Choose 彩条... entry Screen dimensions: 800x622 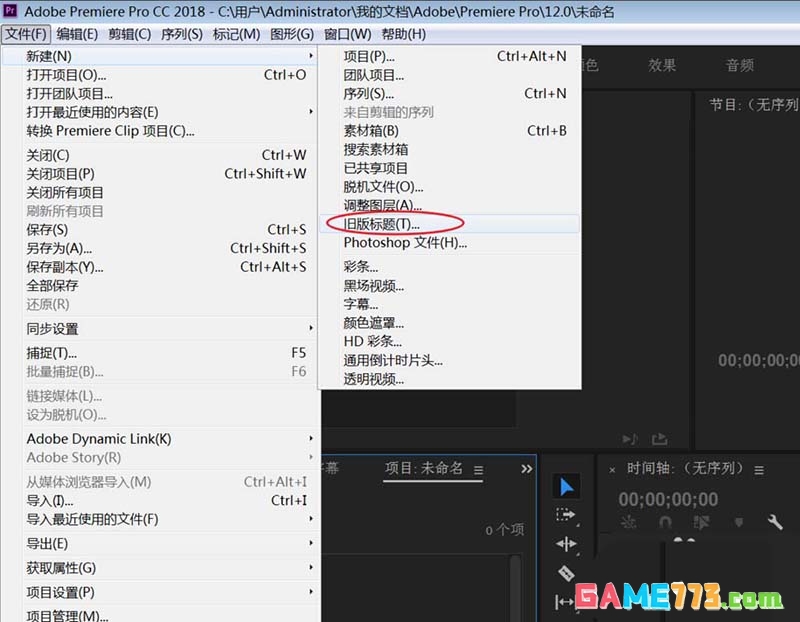pos(449,267)
